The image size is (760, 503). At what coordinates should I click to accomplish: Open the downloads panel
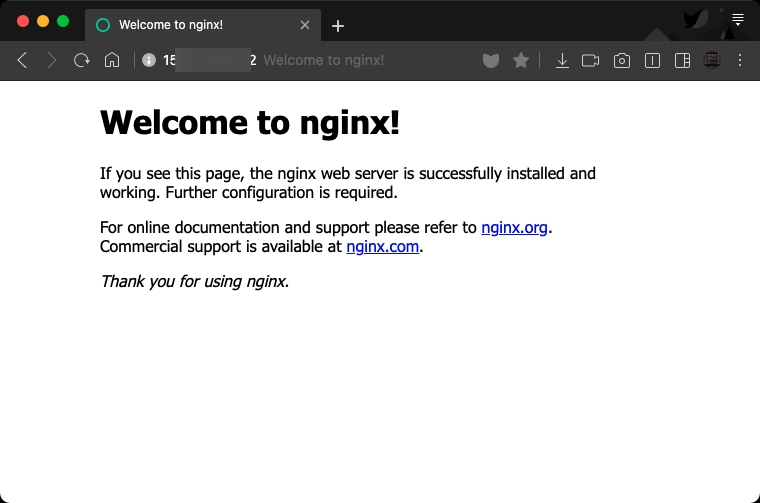[562, 61]
